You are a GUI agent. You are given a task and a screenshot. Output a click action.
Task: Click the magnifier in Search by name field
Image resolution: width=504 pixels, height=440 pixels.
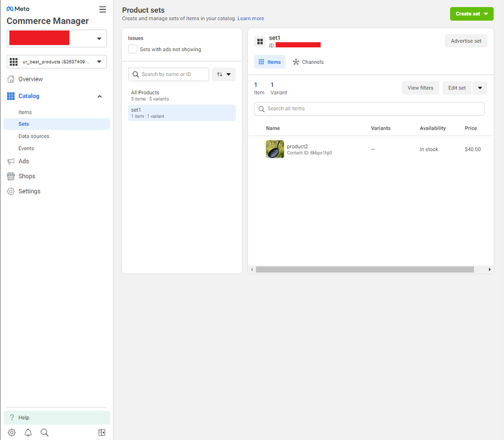(x=136, y=74)
